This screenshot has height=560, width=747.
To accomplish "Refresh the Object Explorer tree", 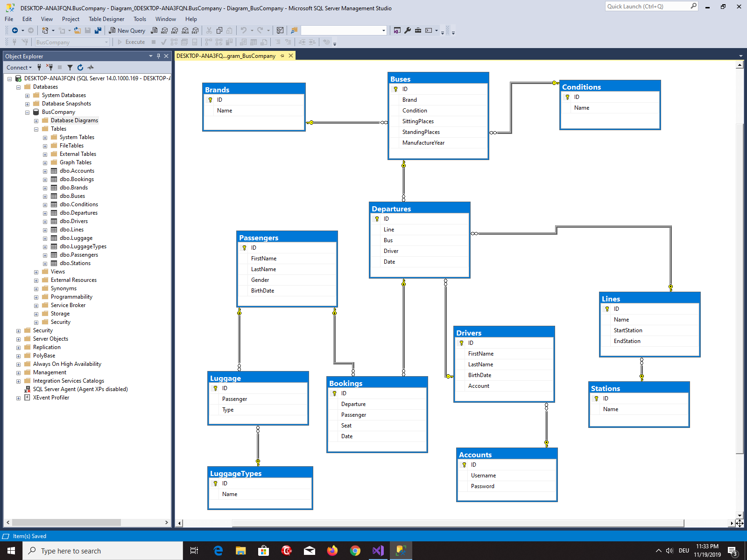I will click(x=80, y=67).
